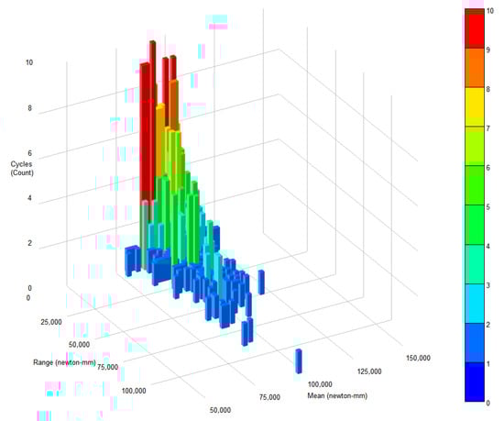The width and height of the screenshot is (504, 421).
Task: Select the orange bar beside the red bars
Action: (x=174, y=103)
